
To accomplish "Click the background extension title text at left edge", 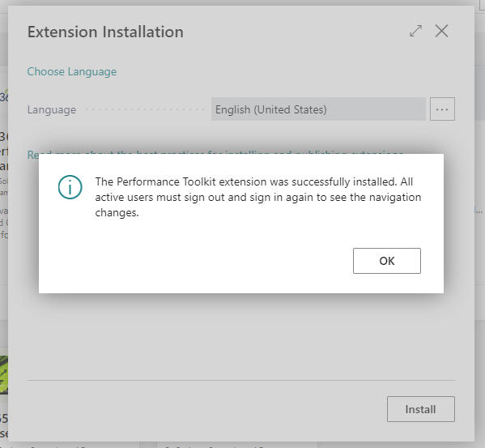I will pos(4,151).
